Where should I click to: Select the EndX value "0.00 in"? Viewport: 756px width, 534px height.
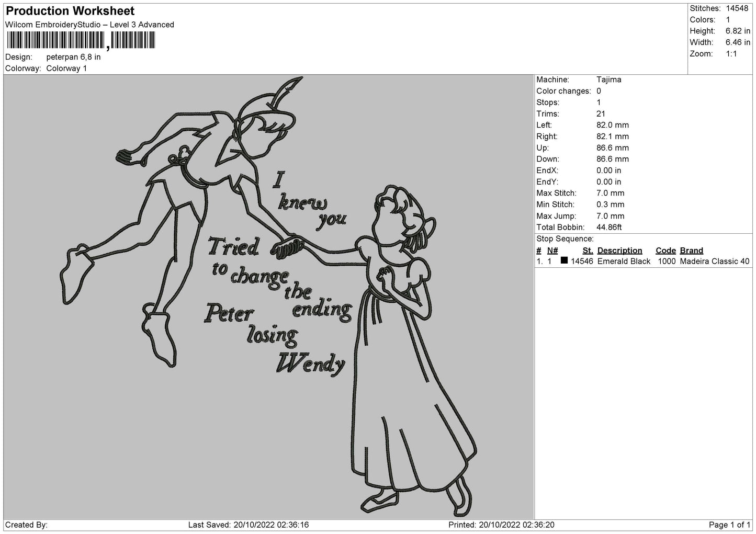tap(609, 171)
